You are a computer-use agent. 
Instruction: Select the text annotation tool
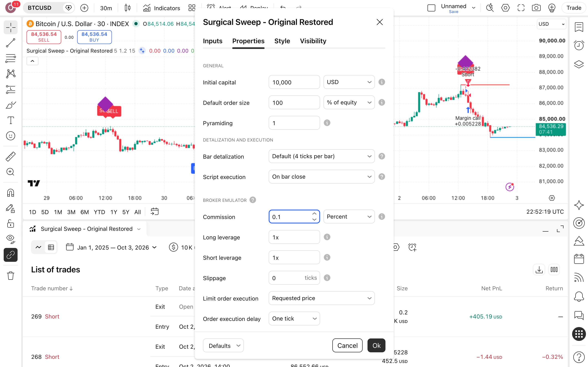click(10, 120)
